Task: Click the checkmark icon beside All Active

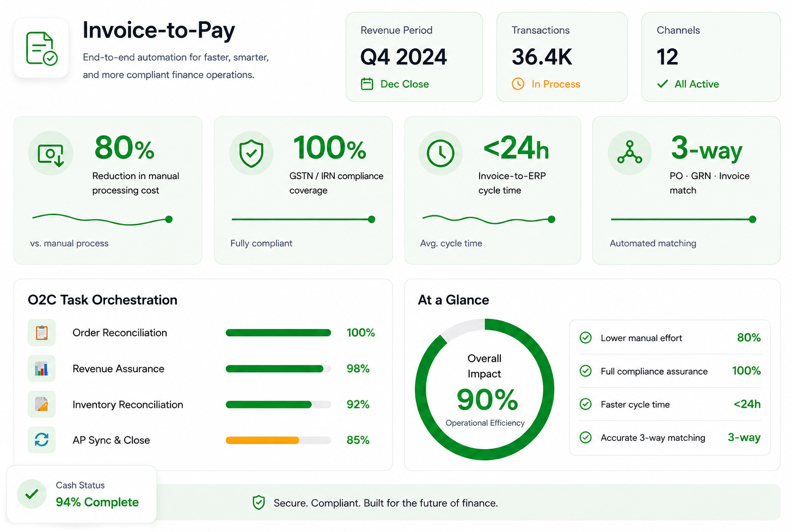Action: click(x=663, y=84)
